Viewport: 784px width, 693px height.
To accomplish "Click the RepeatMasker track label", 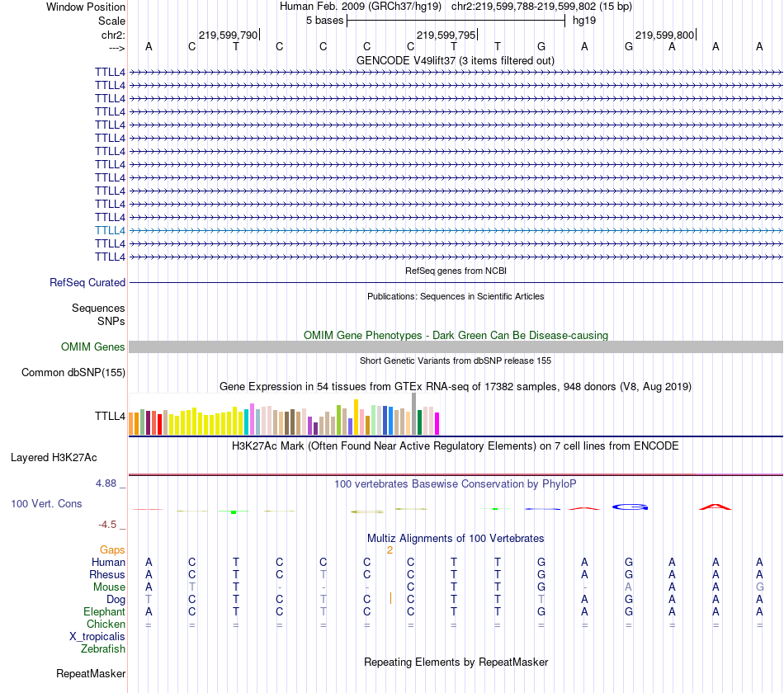I will 91,673.
